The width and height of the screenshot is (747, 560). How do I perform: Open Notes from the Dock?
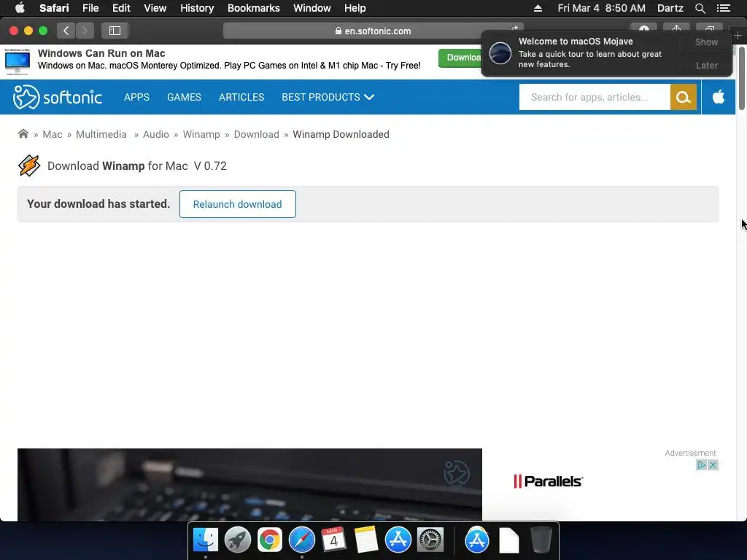pos(366,540)
